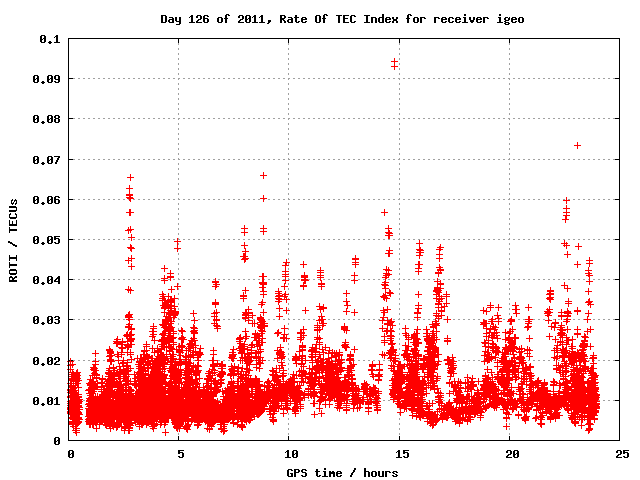Select the 10 tick label on x-axis
Viewport: 640px width, 480px height.
tap(290, 454)
